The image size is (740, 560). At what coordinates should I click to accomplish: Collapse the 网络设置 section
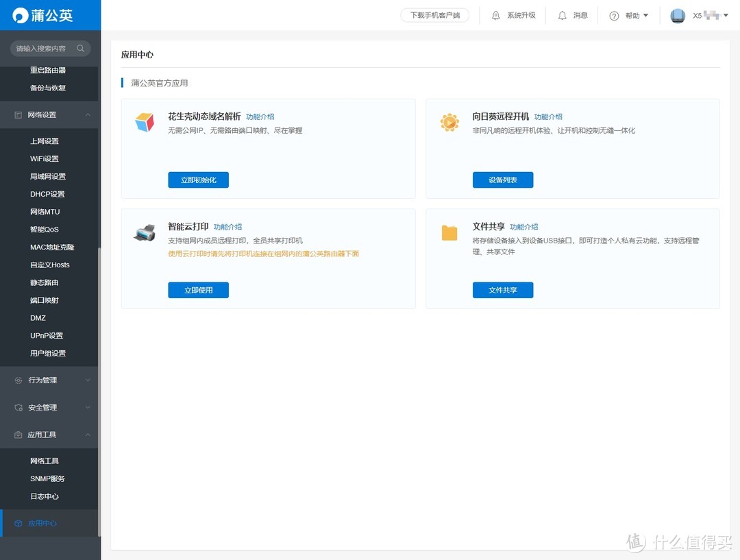(87, 115)
